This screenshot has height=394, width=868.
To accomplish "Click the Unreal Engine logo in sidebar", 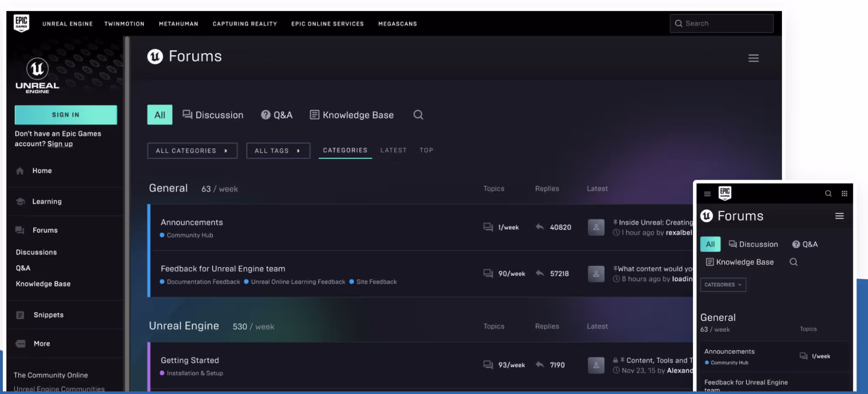I will 37,76.
